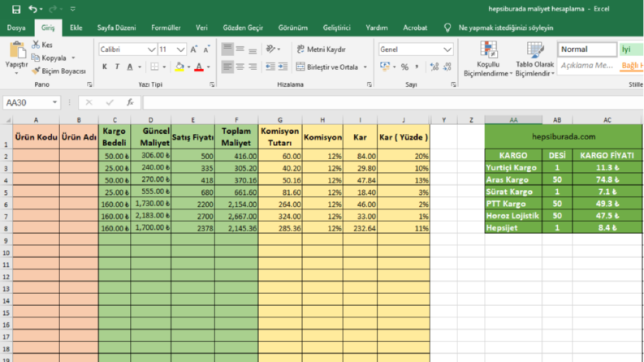The height and width of the screenshot is (362, 644).
Task: Align text right
Action: 253,67
